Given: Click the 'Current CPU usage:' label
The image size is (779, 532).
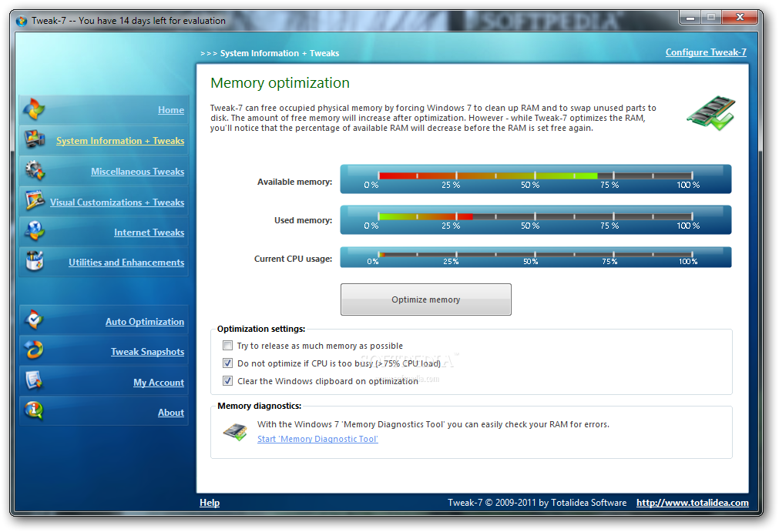Looking at the screenshot, I should (x=293, y=259).
